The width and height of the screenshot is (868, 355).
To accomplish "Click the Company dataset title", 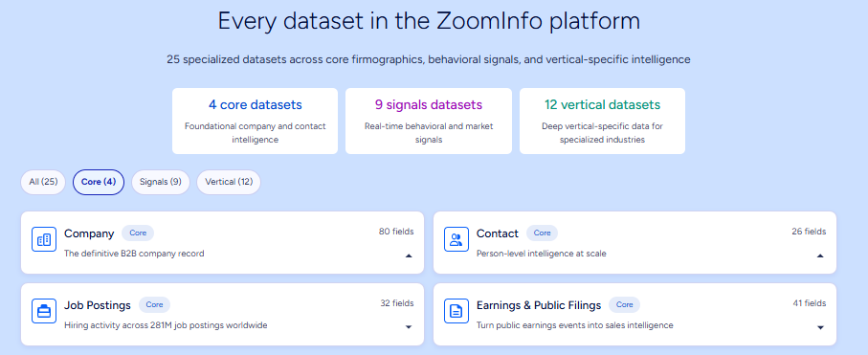I will click(89, 233).
